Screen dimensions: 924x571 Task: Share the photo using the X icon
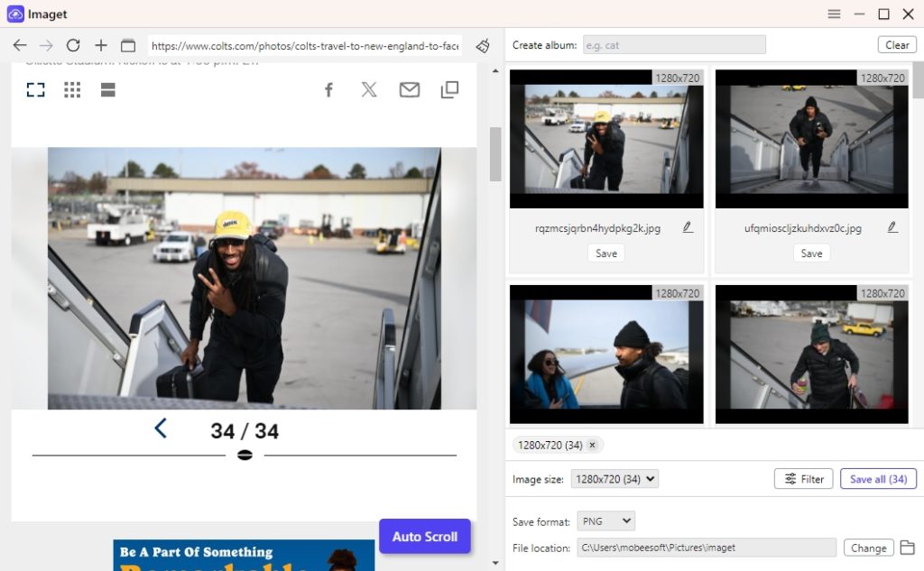point(368,89)
